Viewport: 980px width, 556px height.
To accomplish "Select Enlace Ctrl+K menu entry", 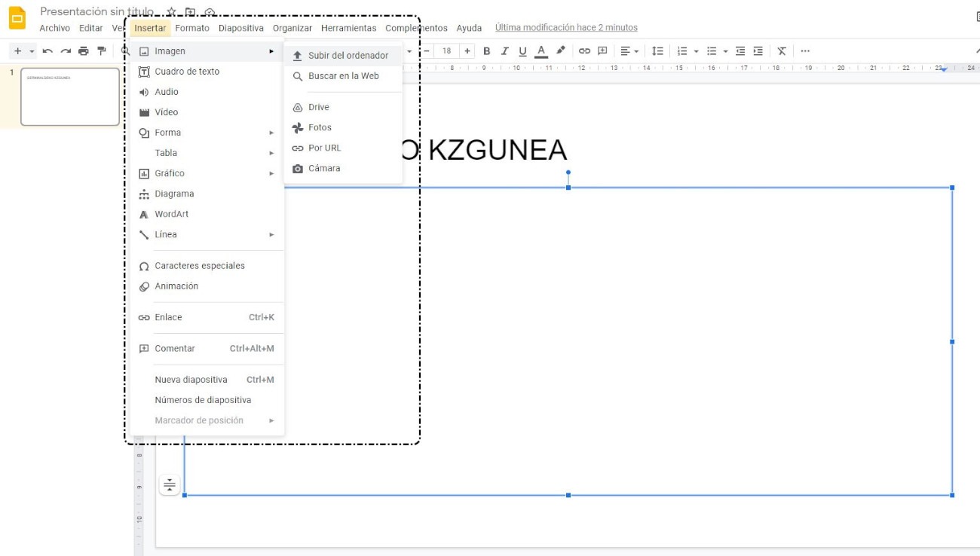I will click(x=207, y=317).
